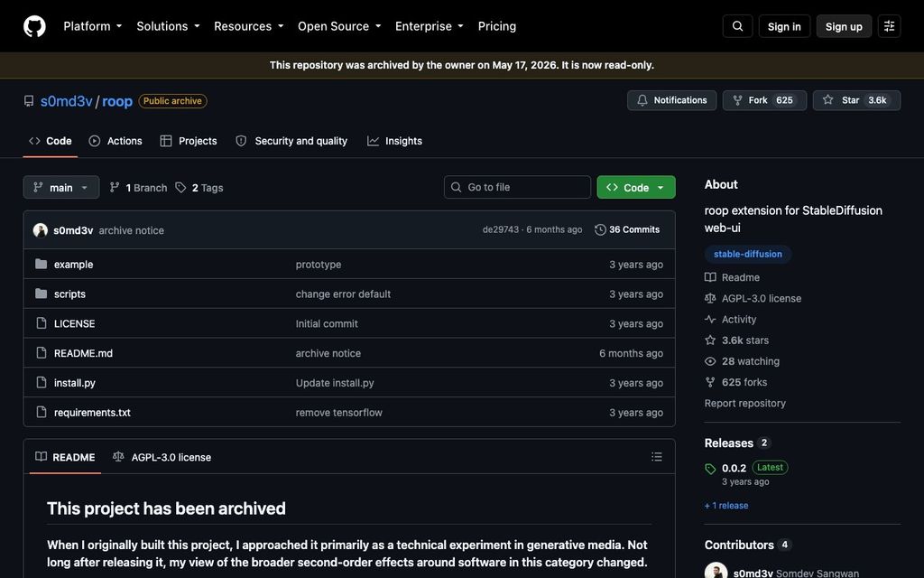
Task: Open the install.py file
Action: tap(75, 383)
